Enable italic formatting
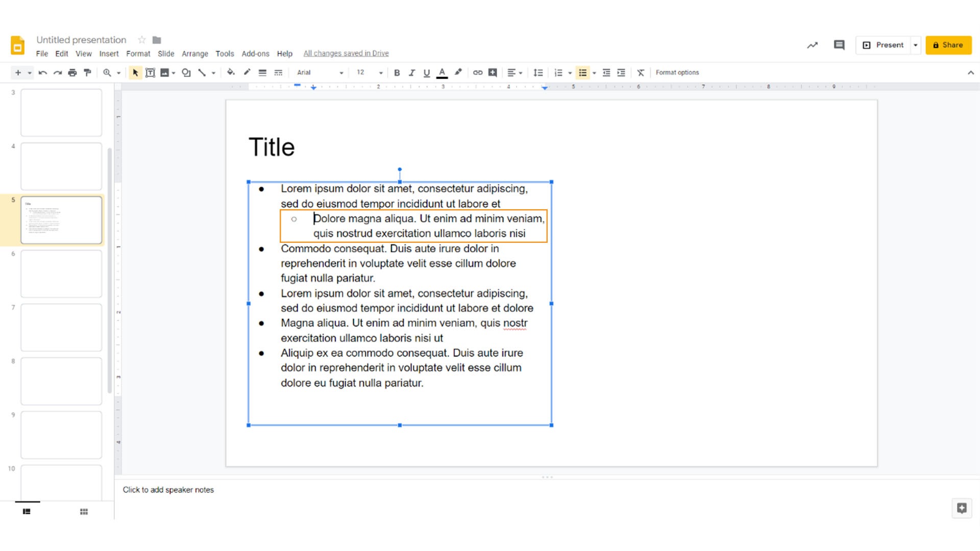The height and width of the screenshot is (551, 980). pos(411,72)
